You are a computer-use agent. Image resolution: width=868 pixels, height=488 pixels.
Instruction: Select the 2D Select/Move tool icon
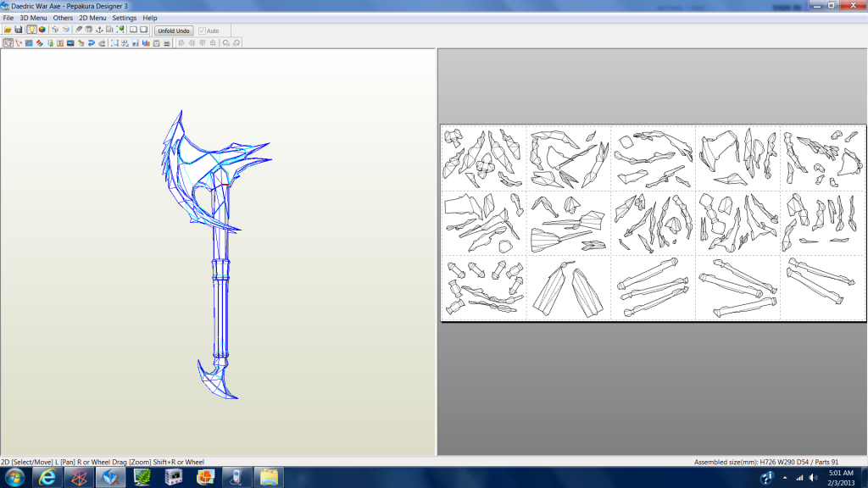tap(8, 43)
